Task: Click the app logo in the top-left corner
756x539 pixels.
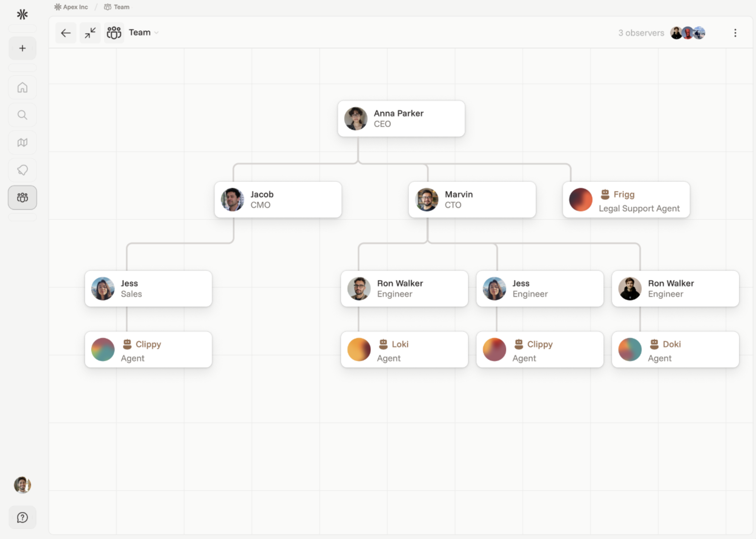Action: pyautogui.click(x=22, y=14)
